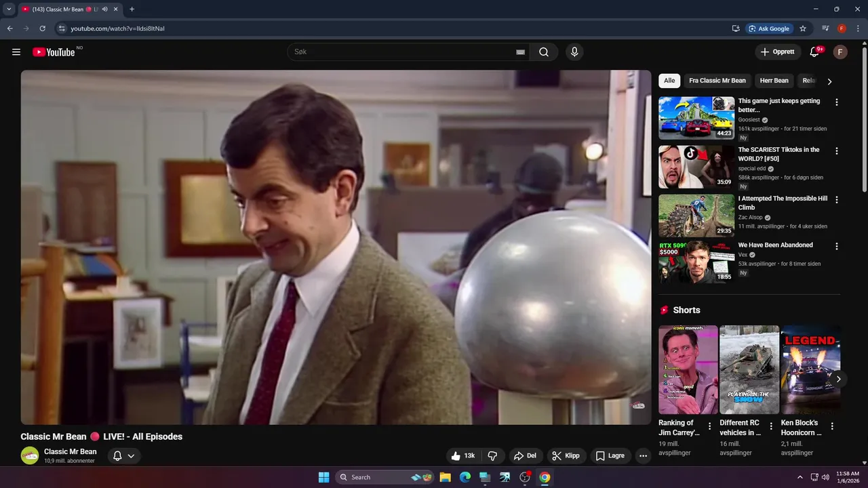868x488 pixels.
Task: Click the Lagre save button
Action: coord(610,456)
